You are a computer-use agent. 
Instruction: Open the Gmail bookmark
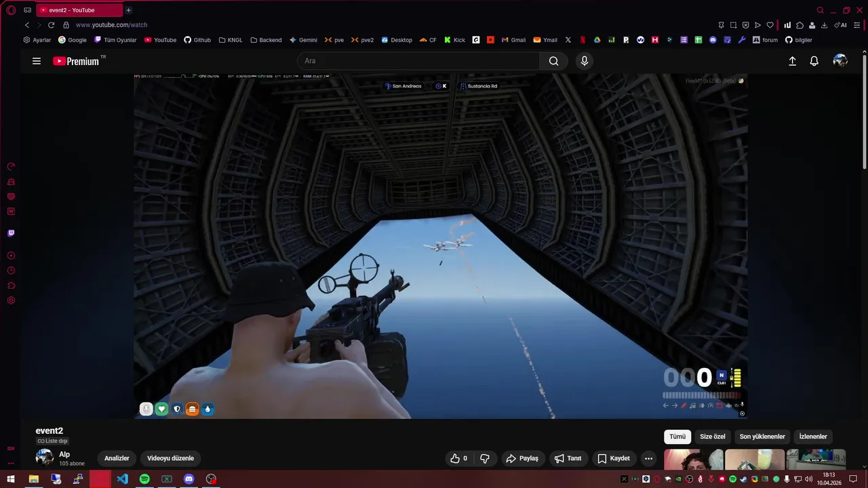pos(513,40)
